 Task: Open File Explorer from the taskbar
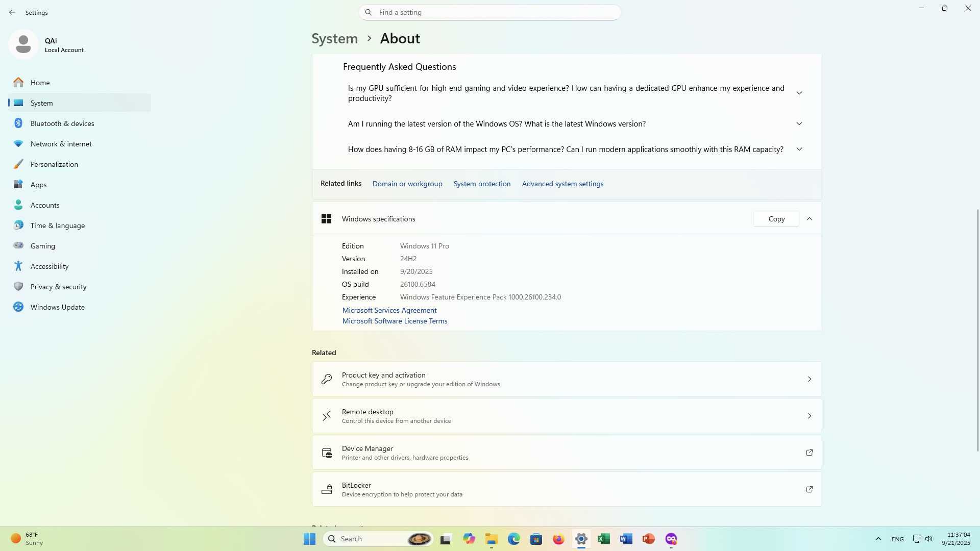click(x=491, y=539)
